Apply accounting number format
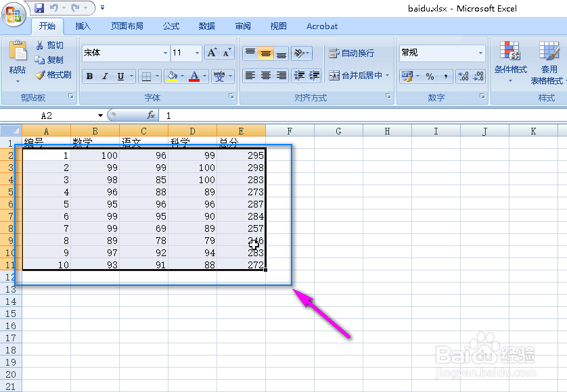567x392 pixels. (407, 76)
